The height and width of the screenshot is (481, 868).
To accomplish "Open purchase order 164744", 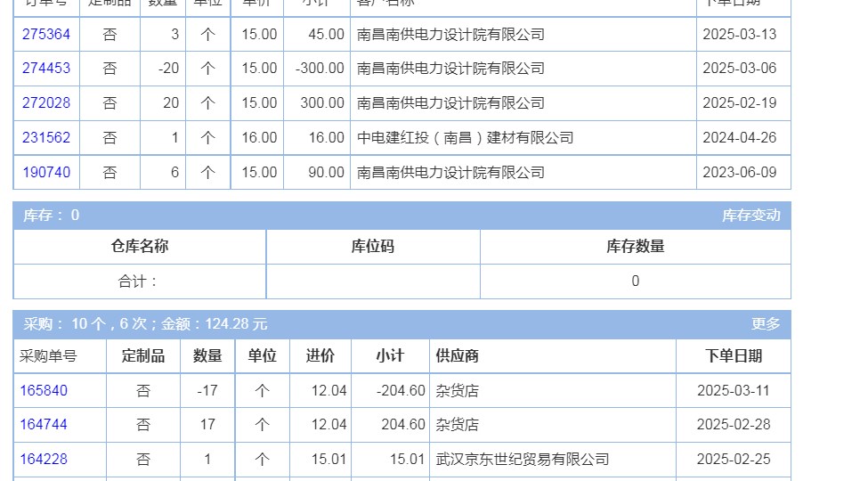I will click(x=44, y=425).
